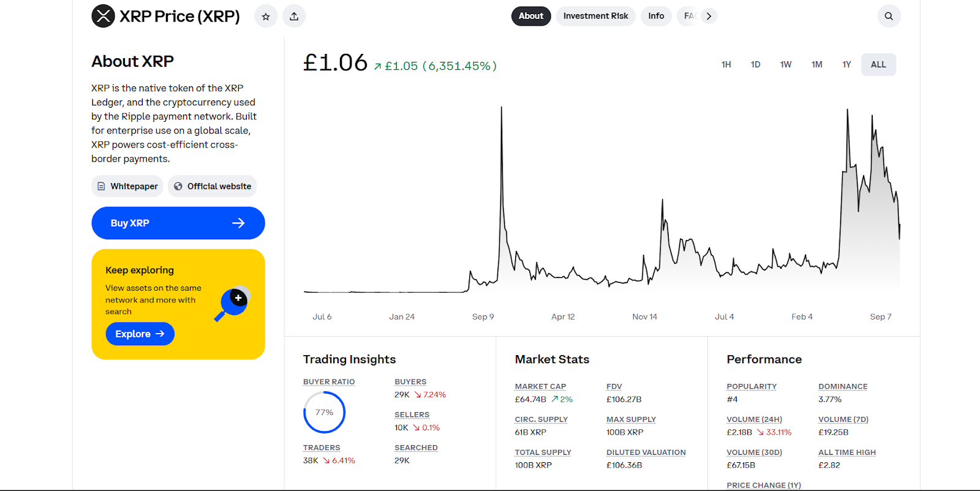Select the ALL timeframe view

pos(878,64)
